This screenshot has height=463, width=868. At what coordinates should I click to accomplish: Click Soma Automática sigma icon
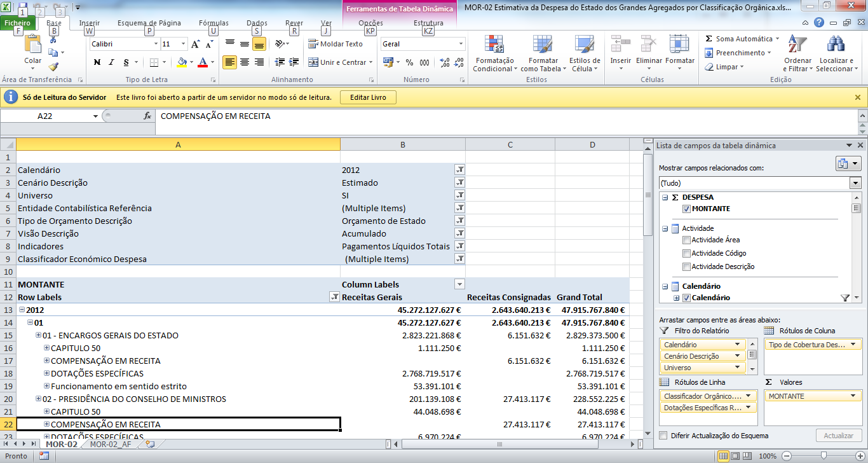[x=709, y=39]
